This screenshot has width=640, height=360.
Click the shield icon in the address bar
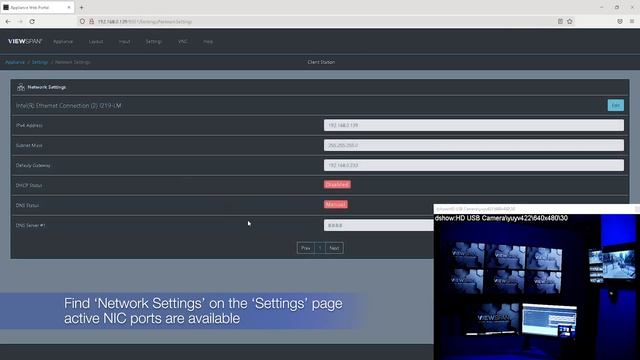click(82, 21)
